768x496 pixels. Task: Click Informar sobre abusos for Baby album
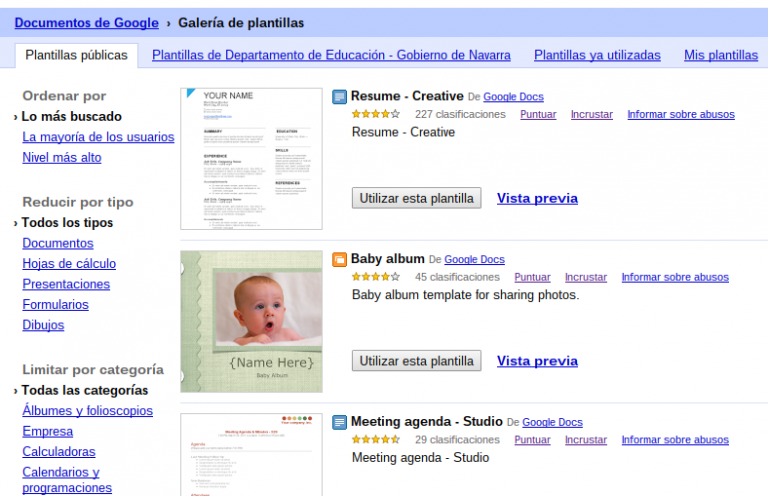click(675, 277)
